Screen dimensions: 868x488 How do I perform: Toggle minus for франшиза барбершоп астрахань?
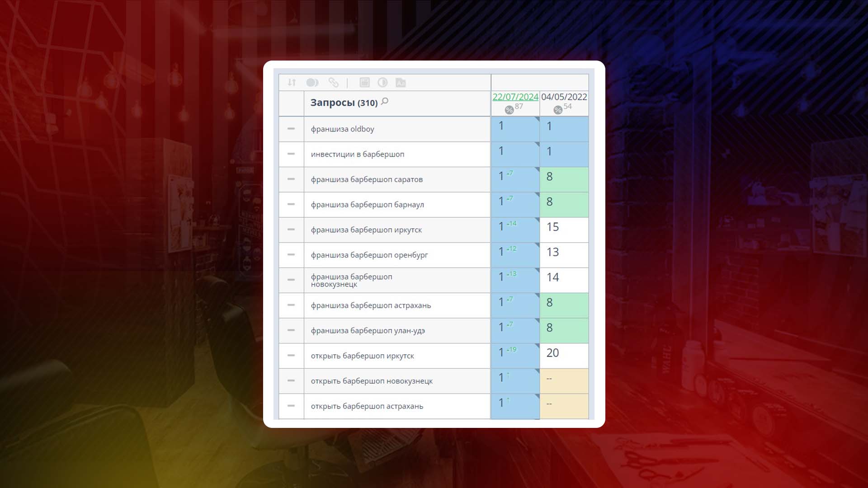(291, 305)
